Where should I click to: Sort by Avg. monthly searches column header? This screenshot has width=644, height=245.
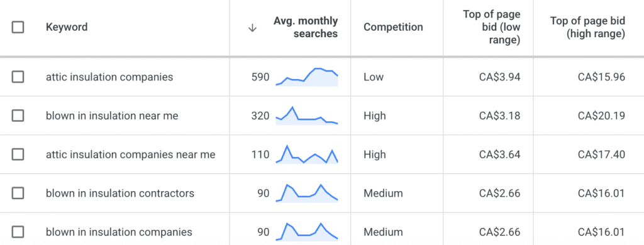[x=306, y=28]
